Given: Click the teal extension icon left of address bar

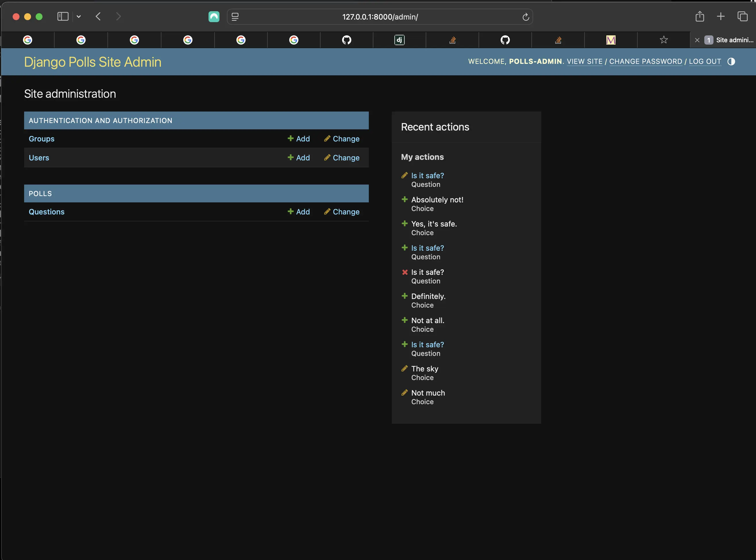Looking at the screenshot, I should pyautogui.click(x=214, y=16).
